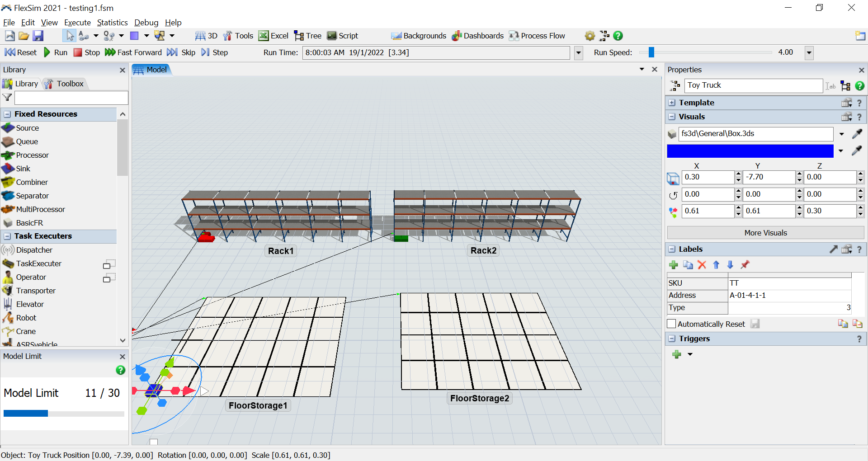The image size is (868, 461).
Task: Open the Statistics menu
Action: (x=112, y=23)
